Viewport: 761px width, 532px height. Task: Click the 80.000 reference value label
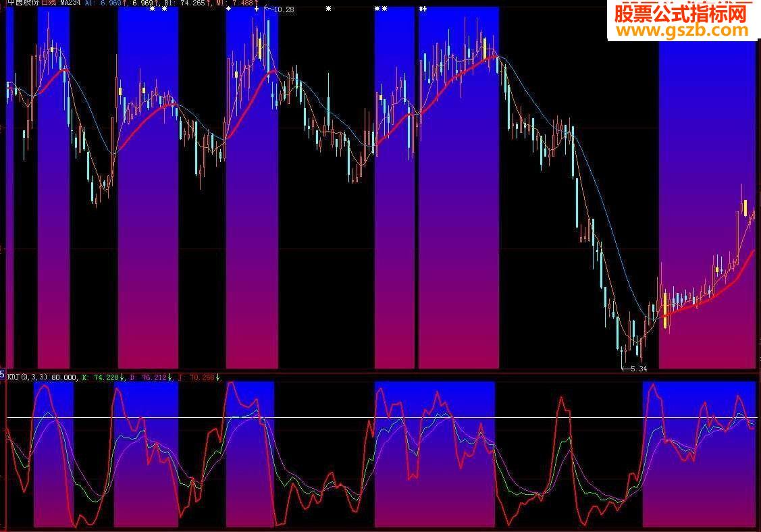(63, 377)
